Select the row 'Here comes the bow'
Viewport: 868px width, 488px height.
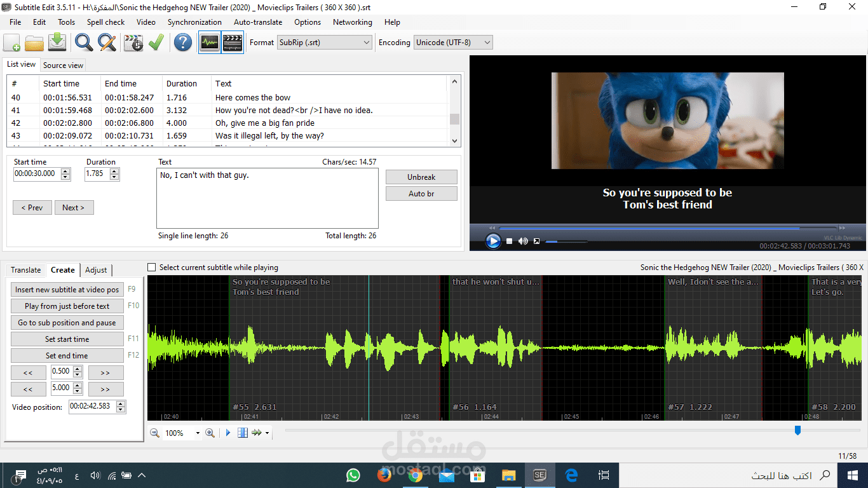click(x=227, y=97)
